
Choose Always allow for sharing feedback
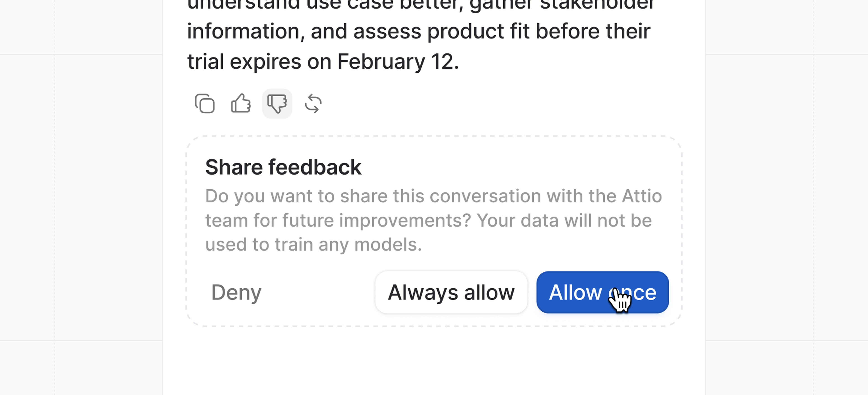click(451, 293)
